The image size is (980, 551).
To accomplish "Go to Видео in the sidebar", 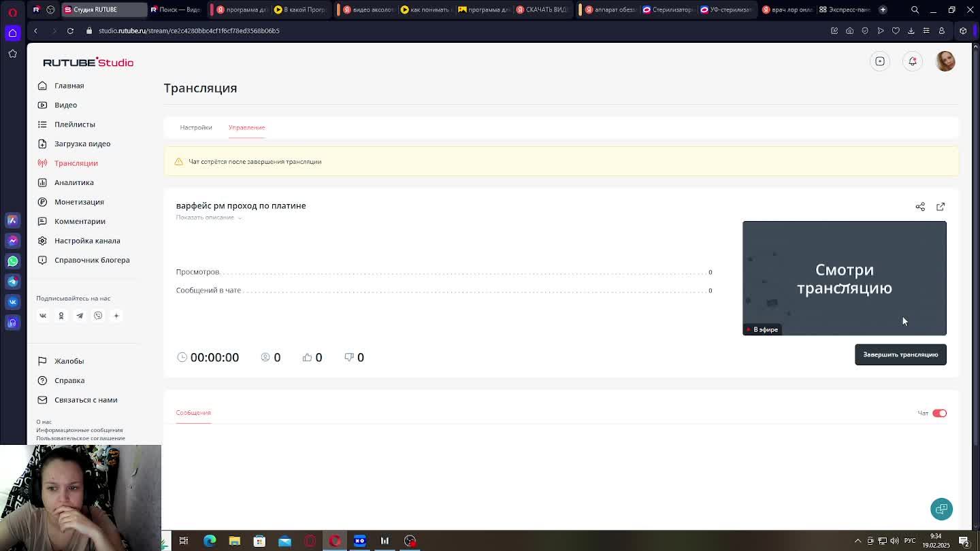I will tap(65, 105).
